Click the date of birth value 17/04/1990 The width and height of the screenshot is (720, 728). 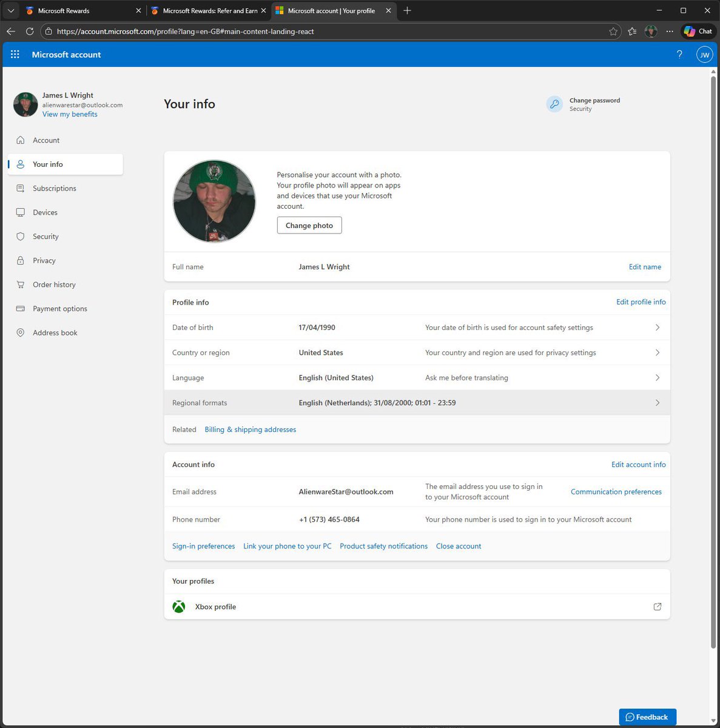[317, 328]
